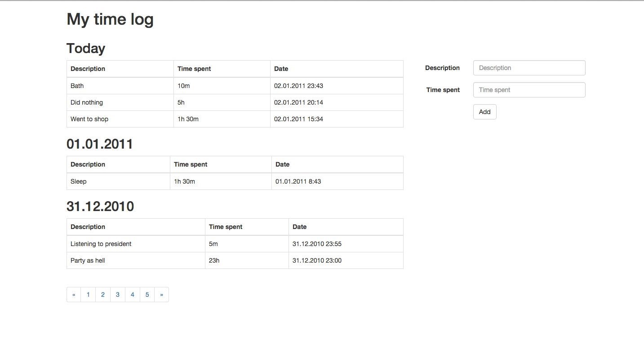Open page 3 of the time log

click(x=117, y=295)
